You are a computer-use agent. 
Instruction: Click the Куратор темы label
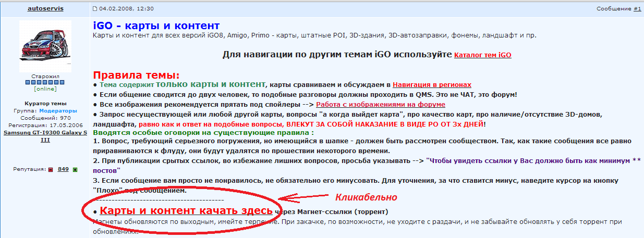click(45, 104)
